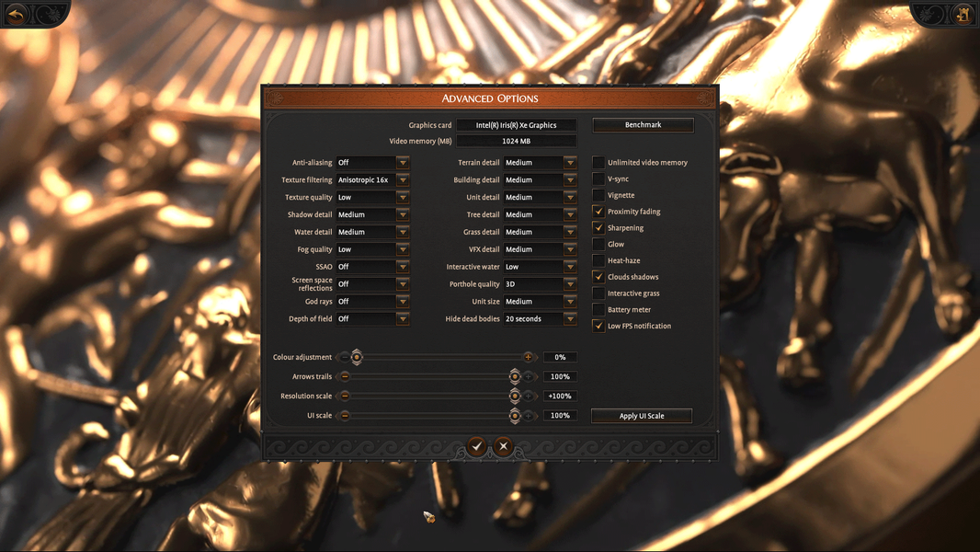Click the back arrow icon at top-left

point(16,14)
